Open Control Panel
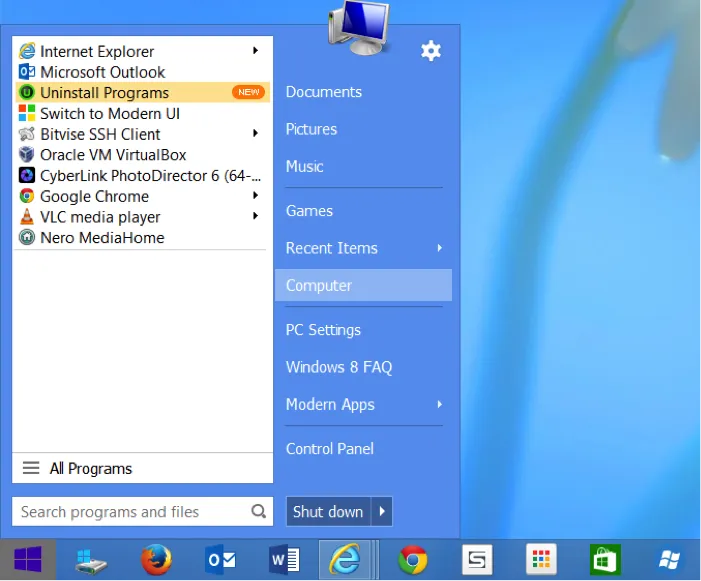 (330, 449)
